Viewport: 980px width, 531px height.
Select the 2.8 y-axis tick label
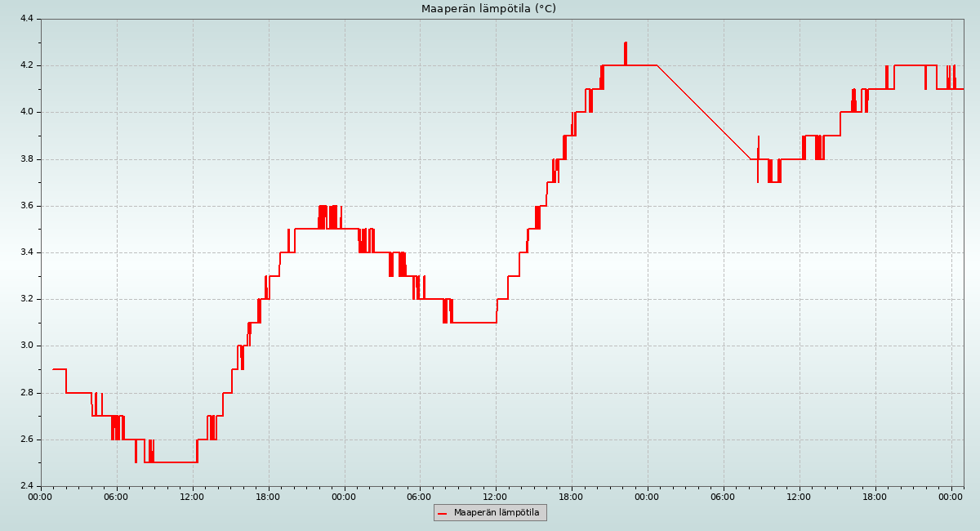pyautogui.click(x=25, y=393)
